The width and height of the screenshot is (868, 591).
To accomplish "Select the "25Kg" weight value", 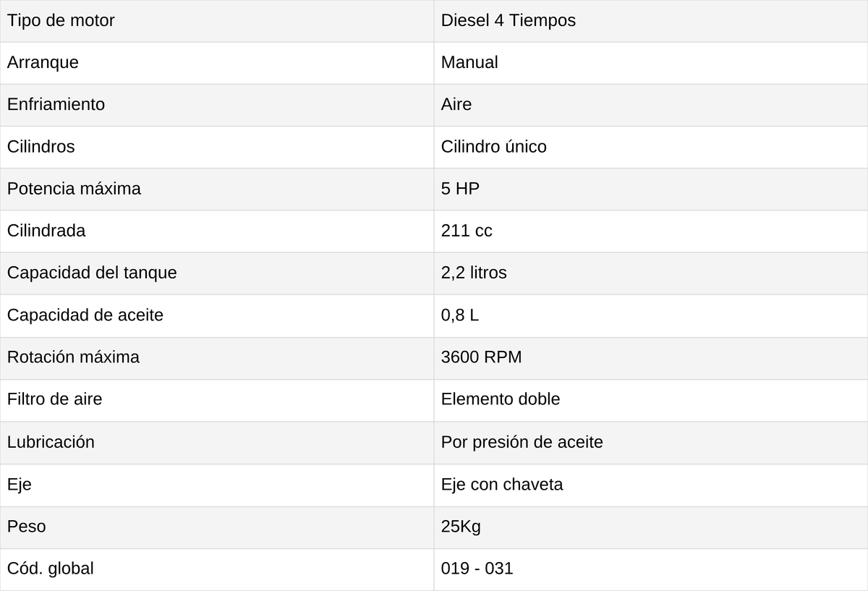I will [461, 527].
